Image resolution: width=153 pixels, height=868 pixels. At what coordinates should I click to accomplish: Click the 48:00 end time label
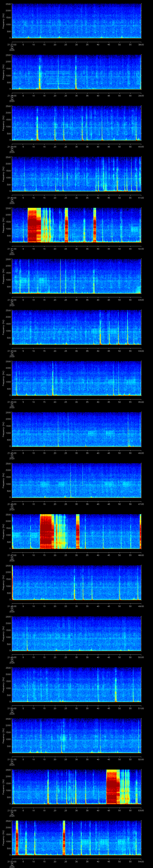(x=141, y=555)
